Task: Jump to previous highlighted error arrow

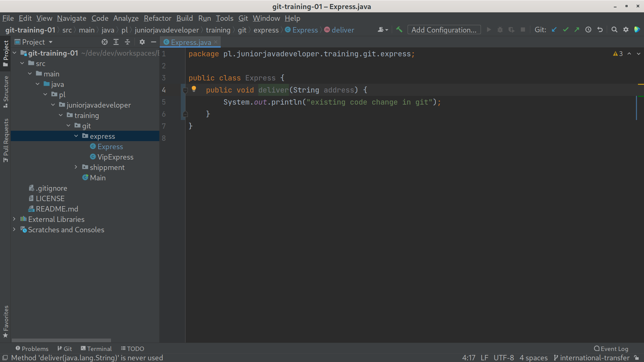Action: 629,54
